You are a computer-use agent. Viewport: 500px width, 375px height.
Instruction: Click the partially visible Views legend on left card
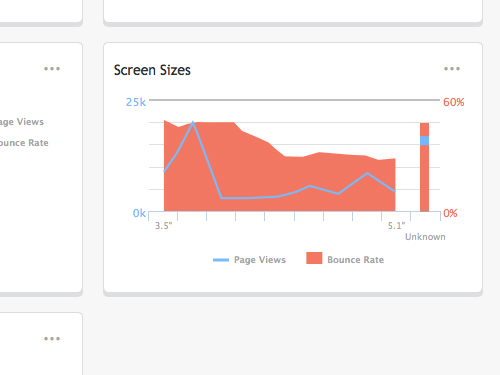(22, 122)
